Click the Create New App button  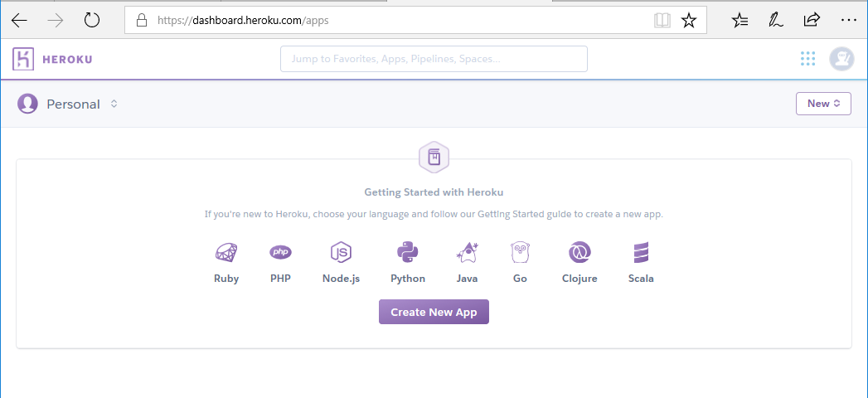[x=434, y=312]
